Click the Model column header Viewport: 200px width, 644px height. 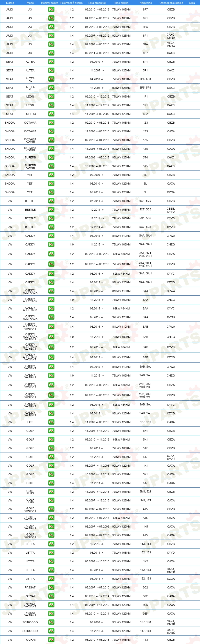(x=30, y=3)
